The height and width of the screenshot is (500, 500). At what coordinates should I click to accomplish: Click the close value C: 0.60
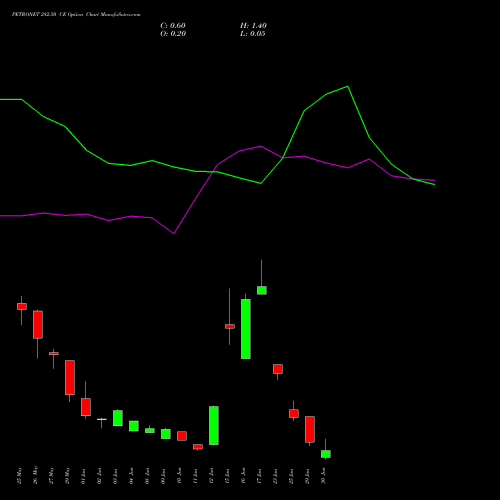click(173, 26)
